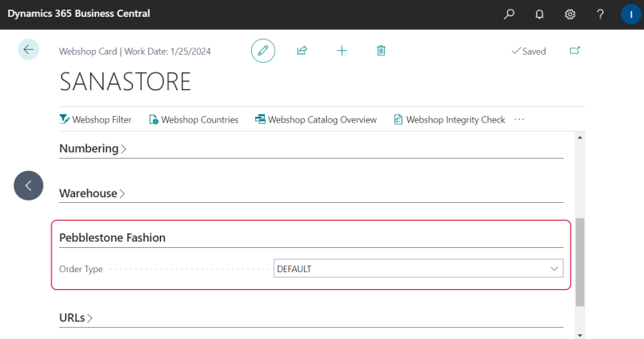
Task: Collapse the Pebblestone Fashion section
Action: pyautogui.click(x=112, y=238)
